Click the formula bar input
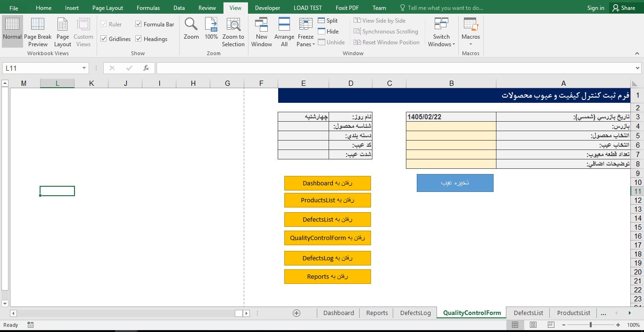 pos(395,68)
